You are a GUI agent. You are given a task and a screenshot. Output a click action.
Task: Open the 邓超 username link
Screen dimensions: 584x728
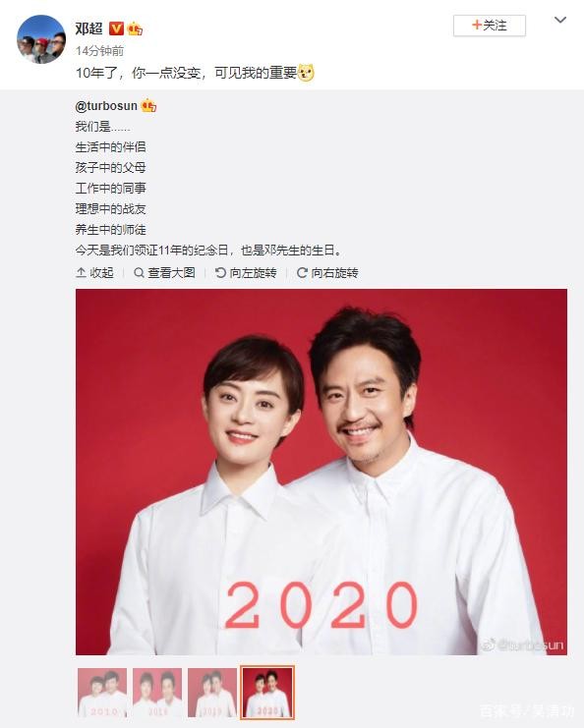[88, 28]
